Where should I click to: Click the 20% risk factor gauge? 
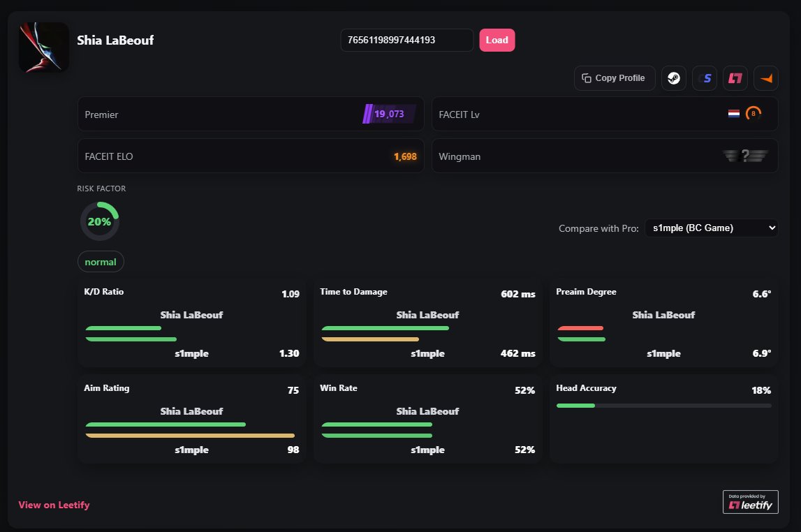pos(100,221)
